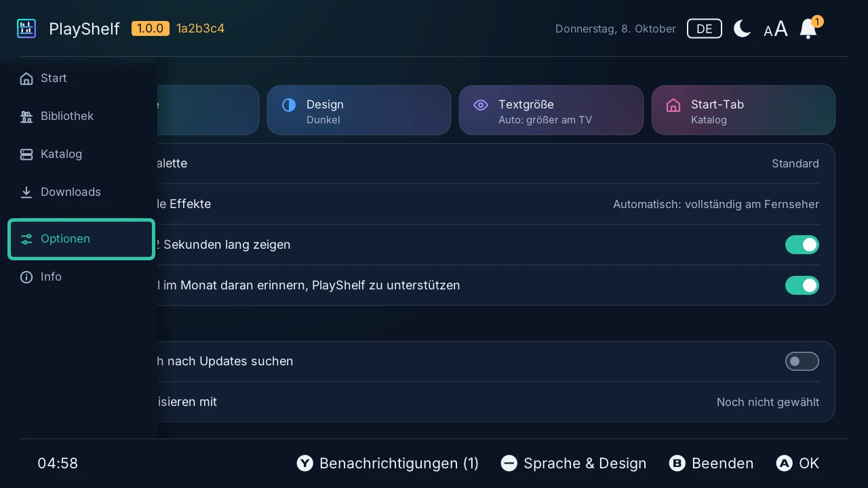
Task: Click the PlayShelf app title
Action: pos(84,29)
